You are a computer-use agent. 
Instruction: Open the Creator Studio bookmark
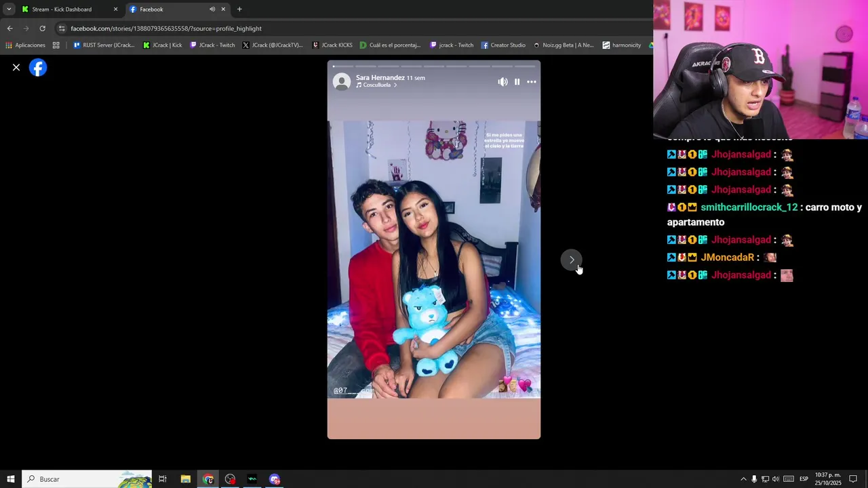coord(503,45)
